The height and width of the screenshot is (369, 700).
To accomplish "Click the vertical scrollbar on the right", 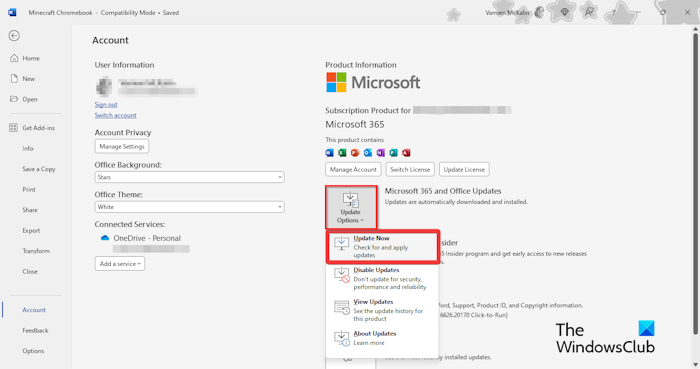I will [695, 183].
